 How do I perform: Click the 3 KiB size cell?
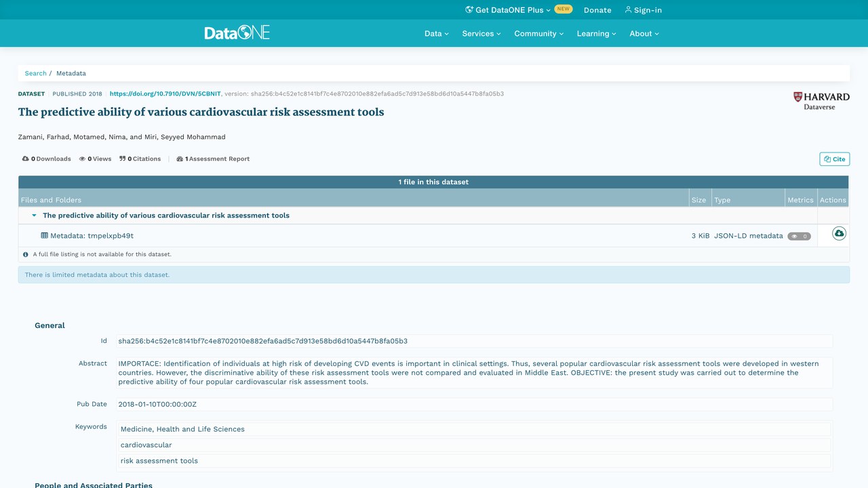(701, 236)
